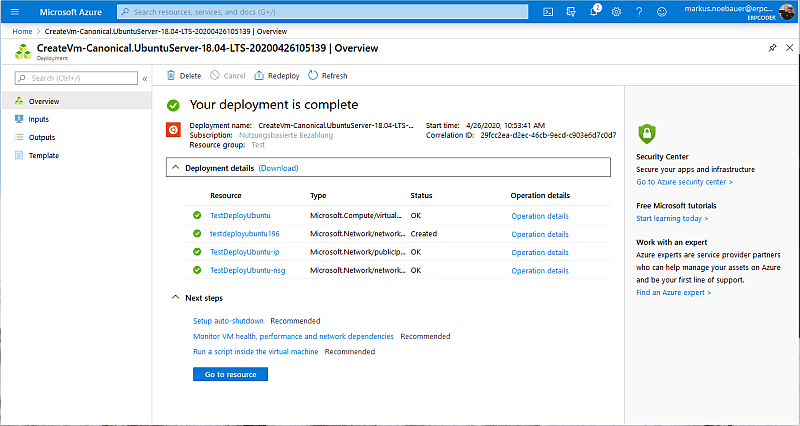800x426 pixels.
Task: Click Run a script inside VM link
Action: click(x=256, y=352)
